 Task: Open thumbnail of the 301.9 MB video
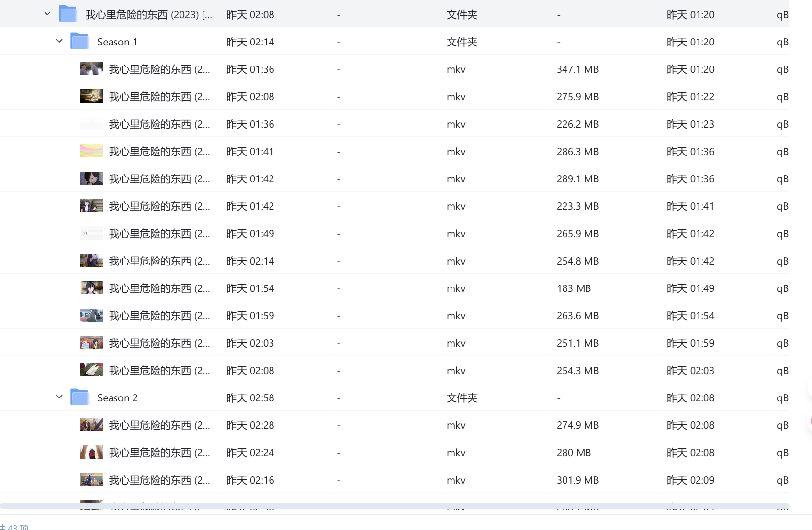91,480
